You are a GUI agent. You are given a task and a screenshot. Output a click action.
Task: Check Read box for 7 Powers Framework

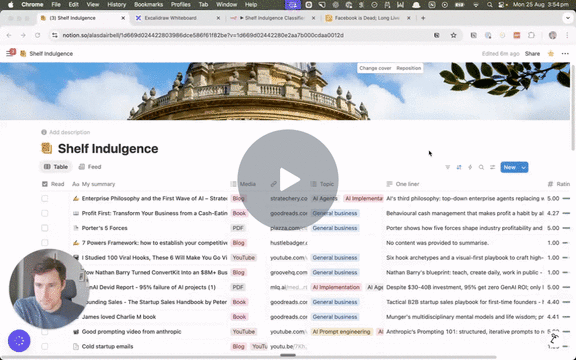44,243
